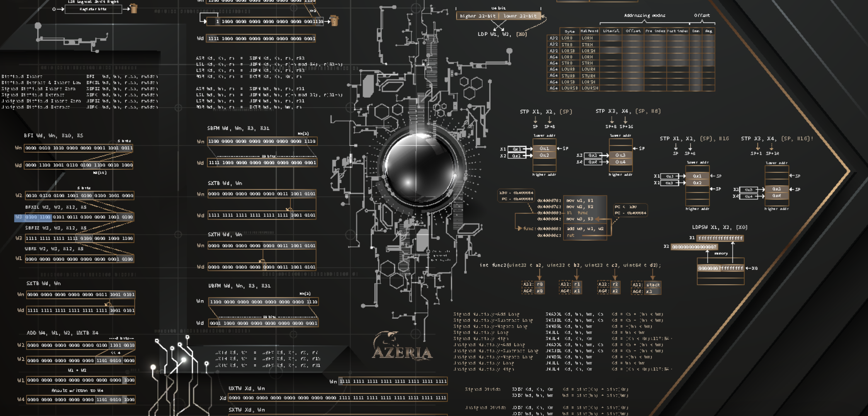Click the LDURSB cell in the table
Viewport: 868px width, 416px height.
pos(569,88)
